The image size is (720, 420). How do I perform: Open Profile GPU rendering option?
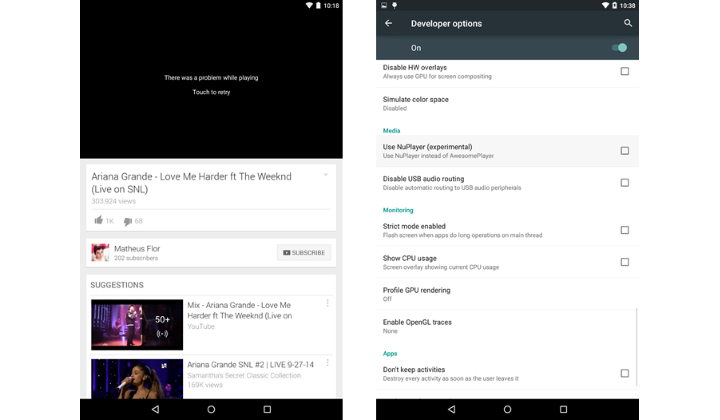[x=507, y=294]
